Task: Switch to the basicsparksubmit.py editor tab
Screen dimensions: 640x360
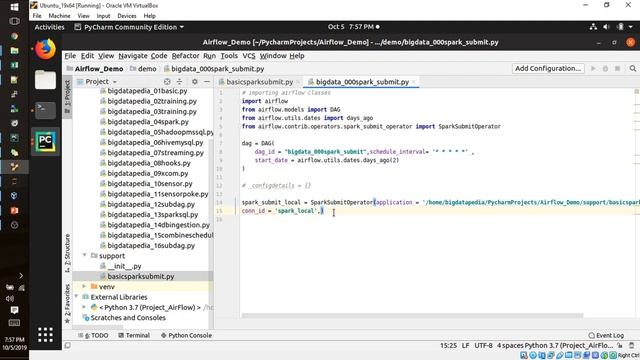Action: tap(260, 82)
